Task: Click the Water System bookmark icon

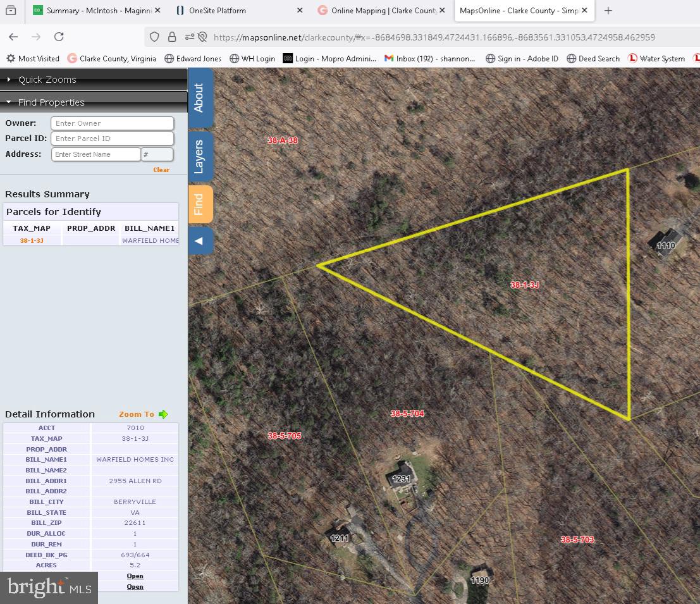Action: [x=632, y=58]
